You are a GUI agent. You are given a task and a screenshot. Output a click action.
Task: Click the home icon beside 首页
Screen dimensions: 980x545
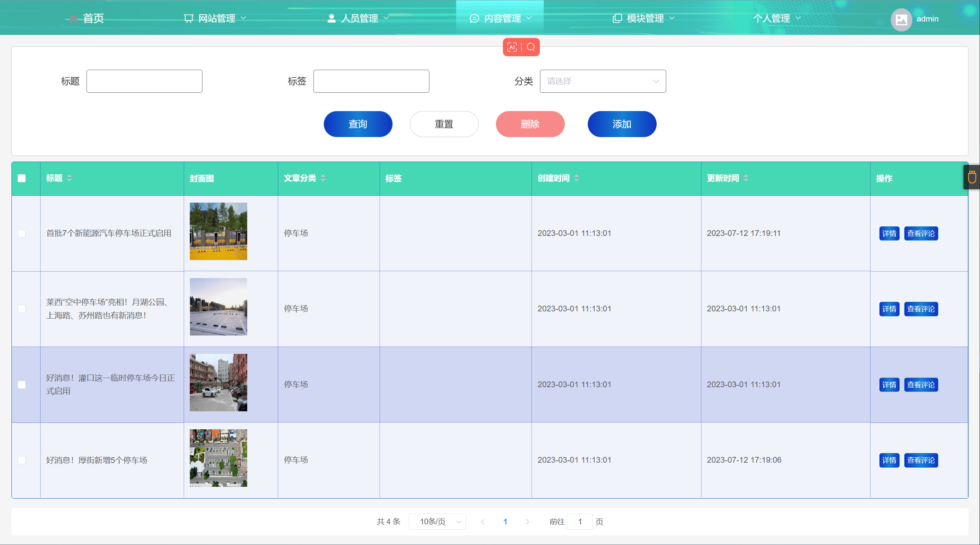73,19
